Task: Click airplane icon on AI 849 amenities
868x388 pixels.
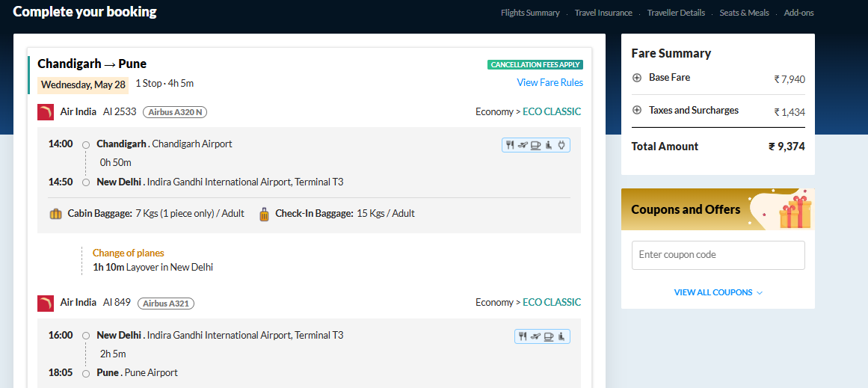Action: pos(535,336)
